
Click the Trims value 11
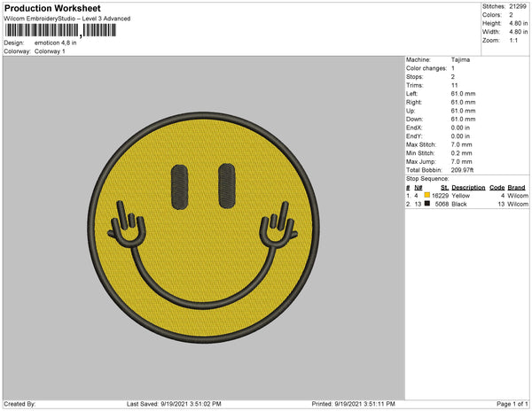(x=454, y=85)
